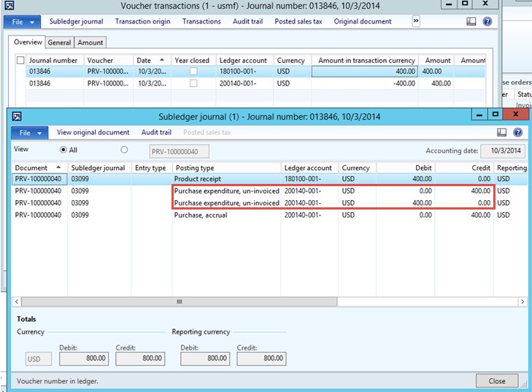This screenshot has width=532, height=392.
Task: Open help in Voucher transactions window
Action: point(487,21)
